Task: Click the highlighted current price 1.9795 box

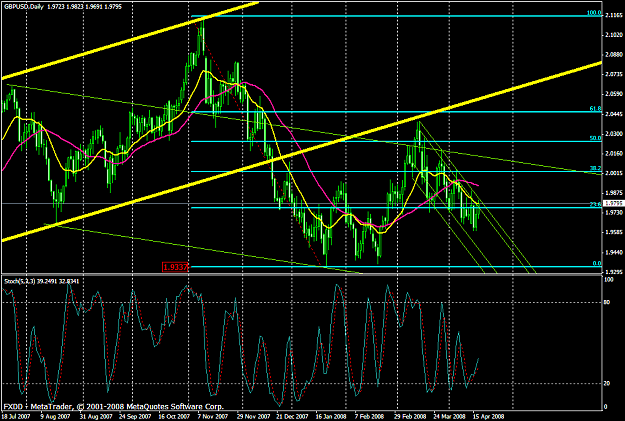Action: (614, 203)
